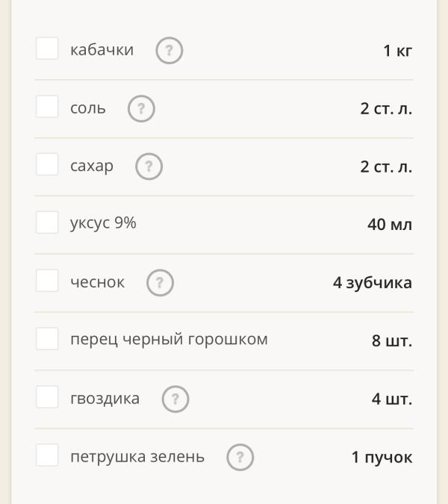This screenshot has width=448, height=504.
Task: Show info for сахар ingredient
Action: click(149, 167)
